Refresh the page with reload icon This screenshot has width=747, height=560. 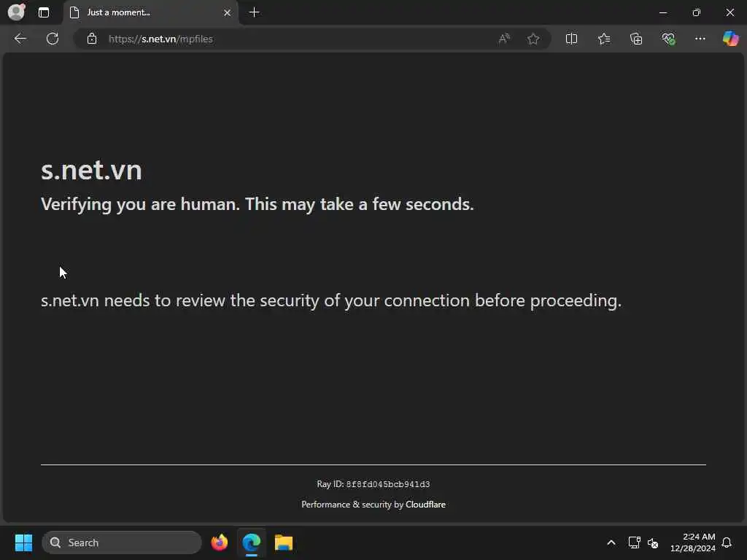tap(53, 39)
